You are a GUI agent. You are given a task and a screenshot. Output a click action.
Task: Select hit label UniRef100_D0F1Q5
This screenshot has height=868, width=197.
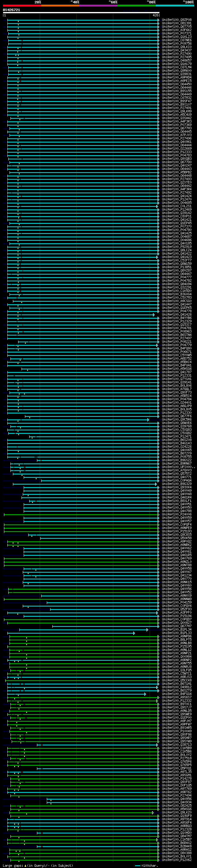(176, 785)
